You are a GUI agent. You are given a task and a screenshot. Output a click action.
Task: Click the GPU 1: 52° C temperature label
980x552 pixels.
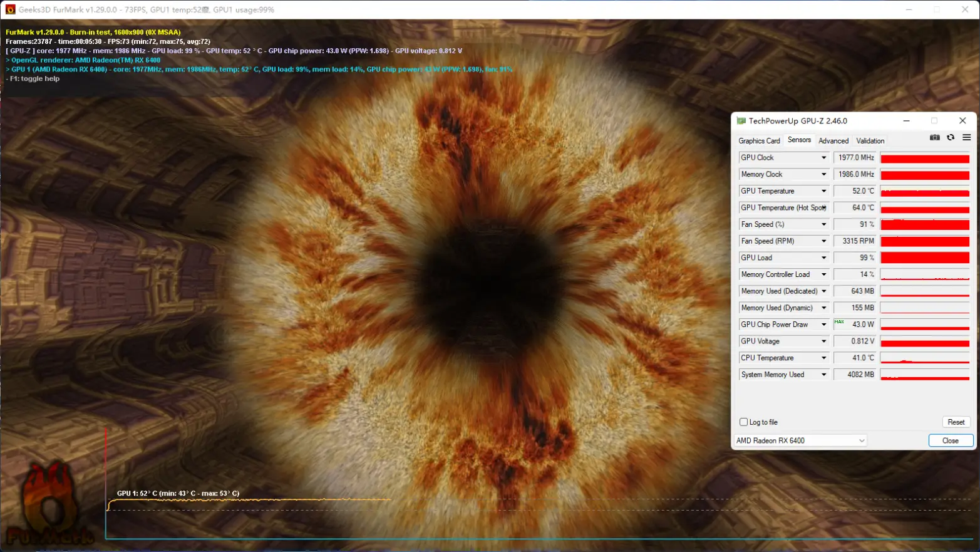pyautogui.click(x=178, y=493)
